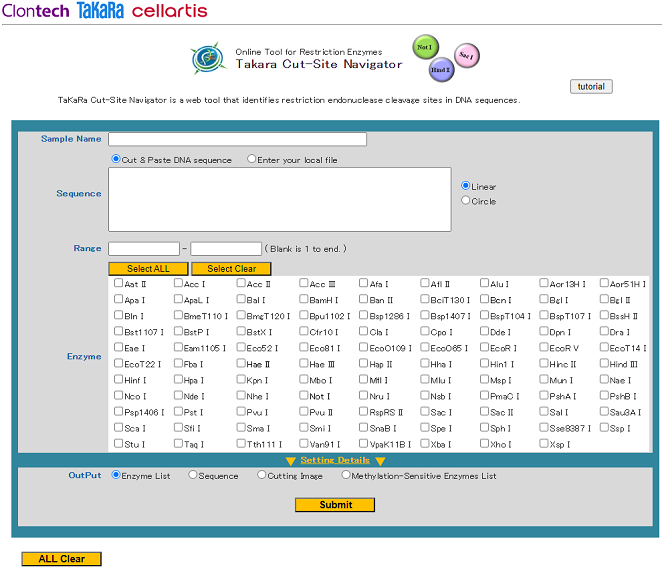Check the Sma I enzyme

(241, 427)
